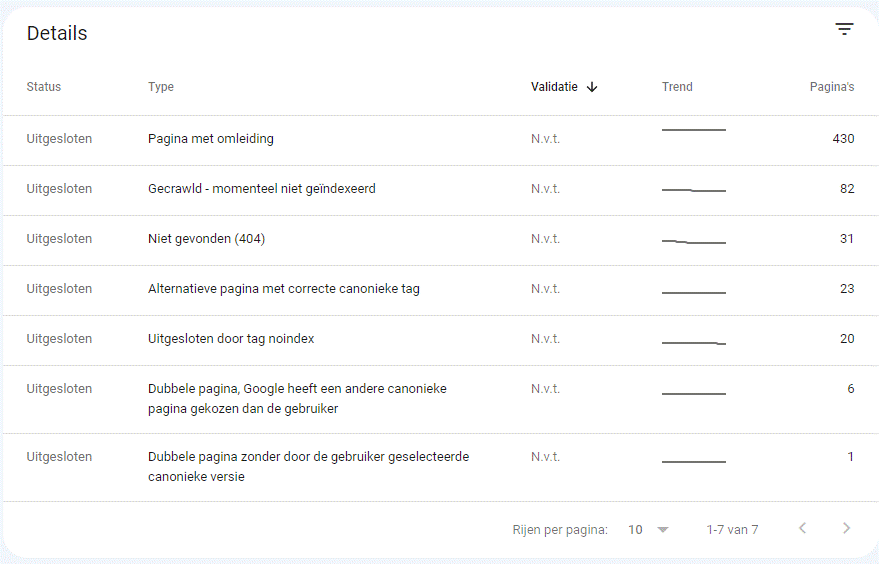
Task: Click page count 430
Action: click(x=843, y=139)
